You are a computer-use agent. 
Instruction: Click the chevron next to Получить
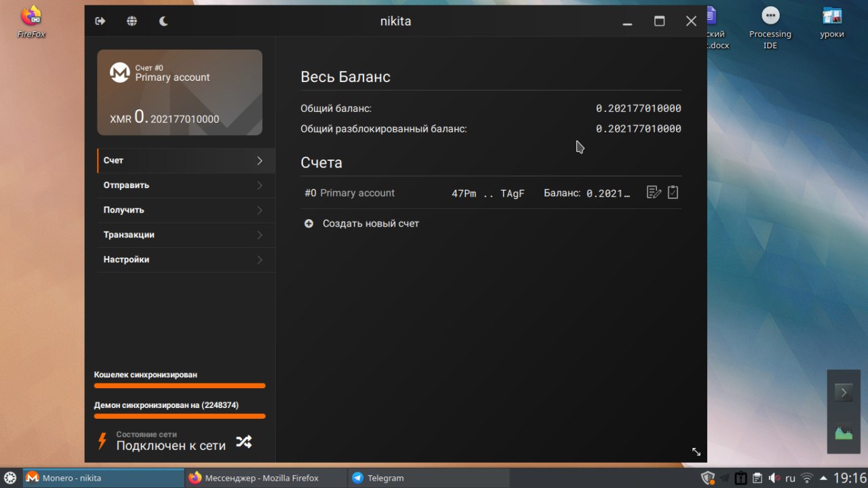pyautogui.click(x=260, y=210)
